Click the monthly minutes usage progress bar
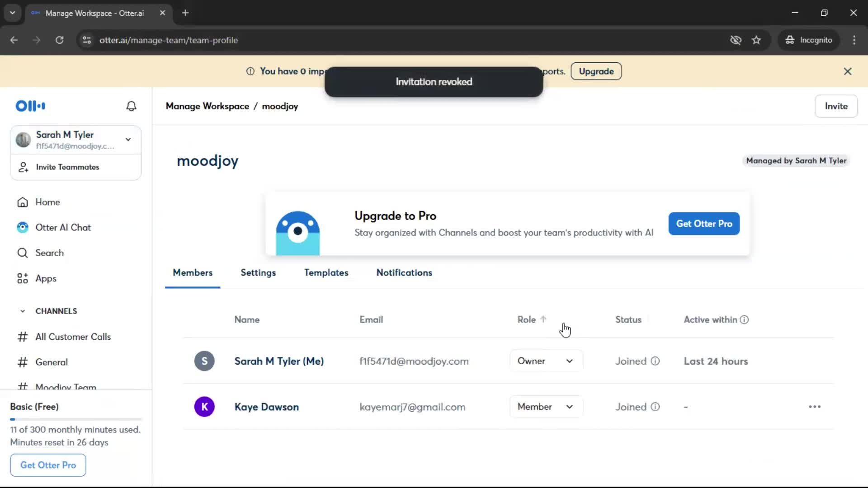 pos(76,419)
